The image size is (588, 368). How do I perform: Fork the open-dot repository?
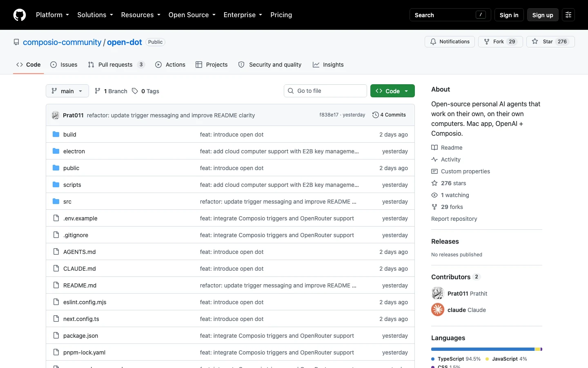click(500, 42)
